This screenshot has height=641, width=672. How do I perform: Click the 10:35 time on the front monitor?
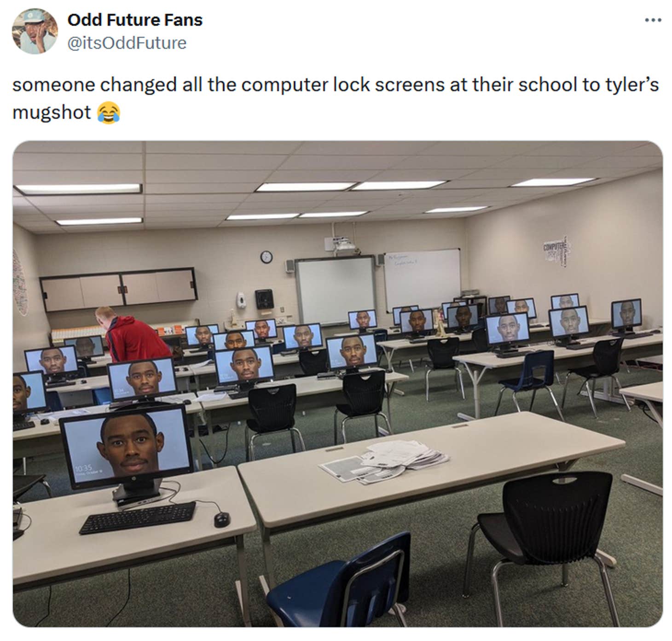(x=83, y=468)
